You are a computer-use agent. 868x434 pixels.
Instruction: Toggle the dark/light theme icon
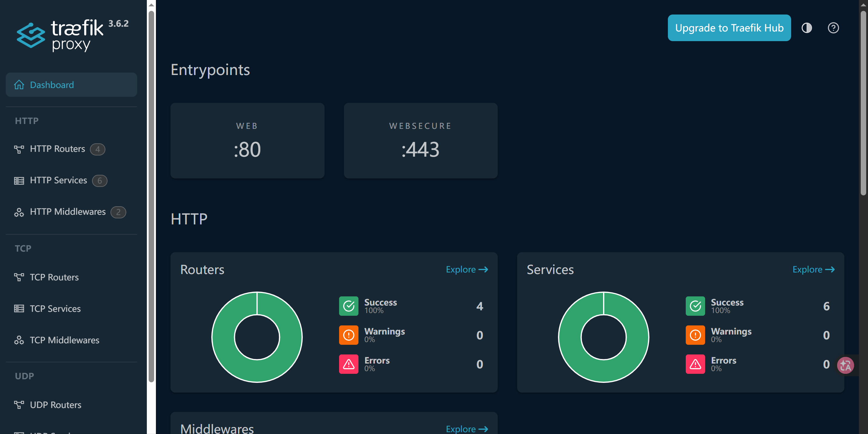click(806, 28)
